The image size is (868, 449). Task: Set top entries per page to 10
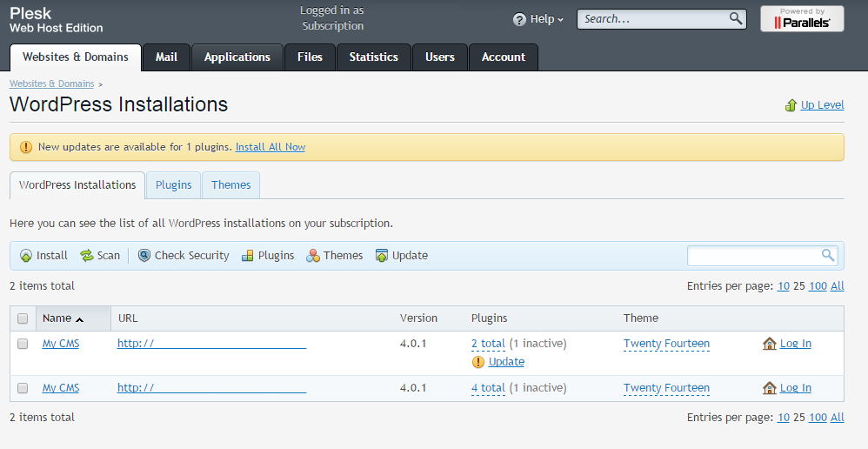click(x=784, y=286)
